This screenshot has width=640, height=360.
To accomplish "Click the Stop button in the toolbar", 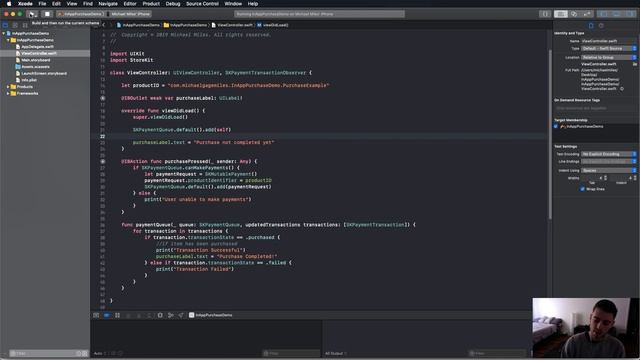I will (x=47, y=14).
